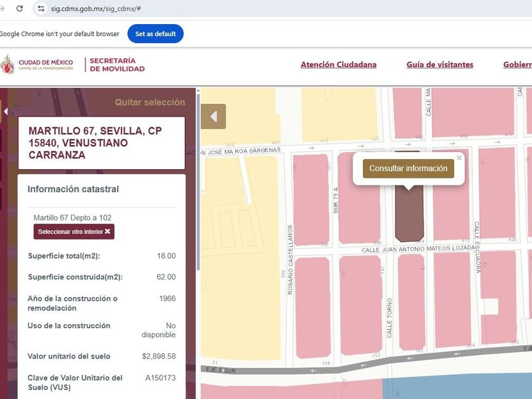Click Set as default browser button

pos(155,34)
